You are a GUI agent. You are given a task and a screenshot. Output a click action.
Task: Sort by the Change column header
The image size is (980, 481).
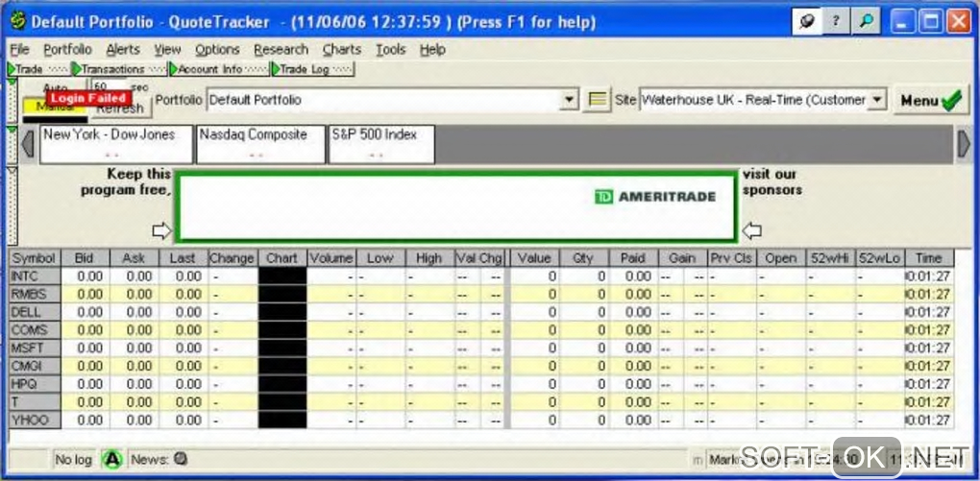tap(233, 258)
